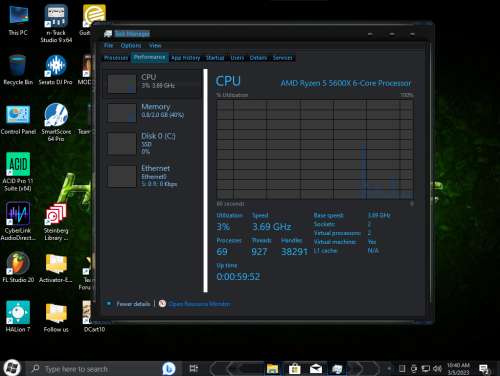Open Steinberg Library shortcut
The height and width of the screenshot is (376, 500).
point(56,222)
